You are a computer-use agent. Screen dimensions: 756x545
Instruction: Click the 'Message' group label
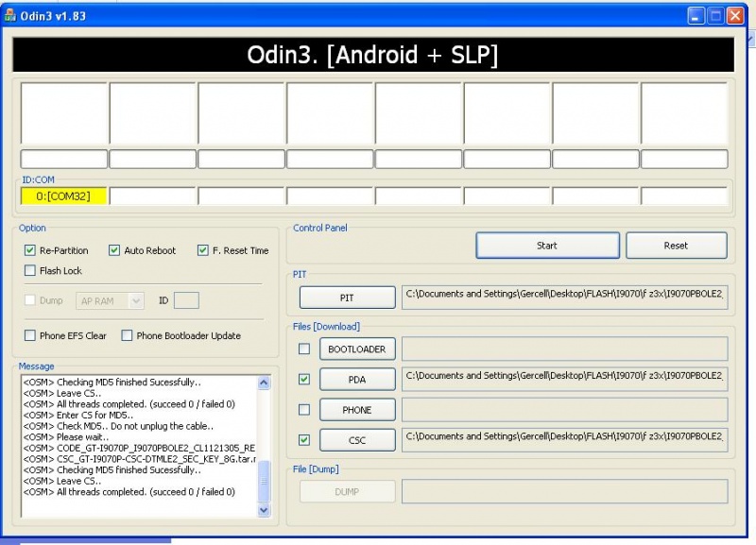pos(36,366)
